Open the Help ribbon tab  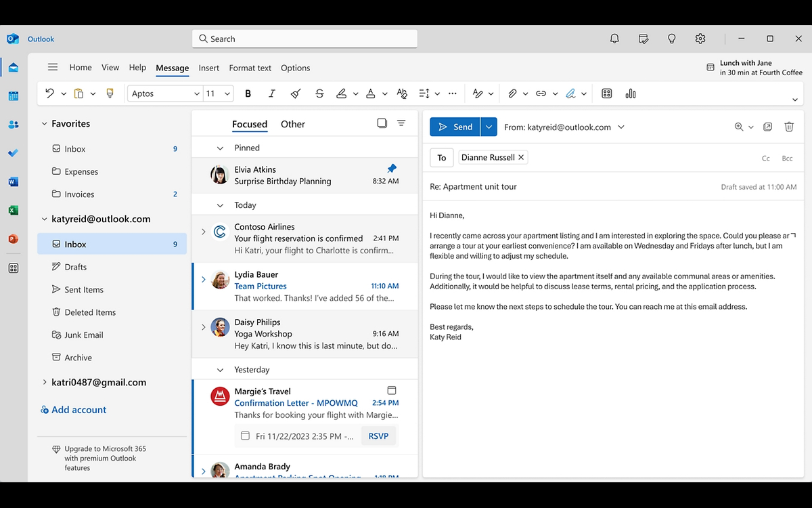[x=137, y=68]
